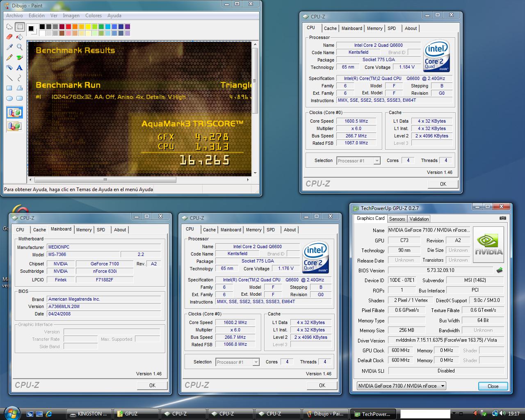Activate the Magnifier tool in Paint

20,47
